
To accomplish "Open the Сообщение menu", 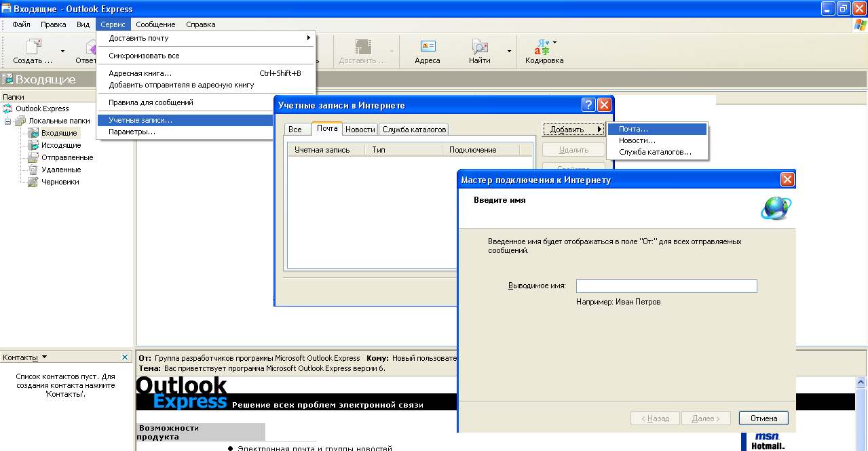I will click(156, 24).
